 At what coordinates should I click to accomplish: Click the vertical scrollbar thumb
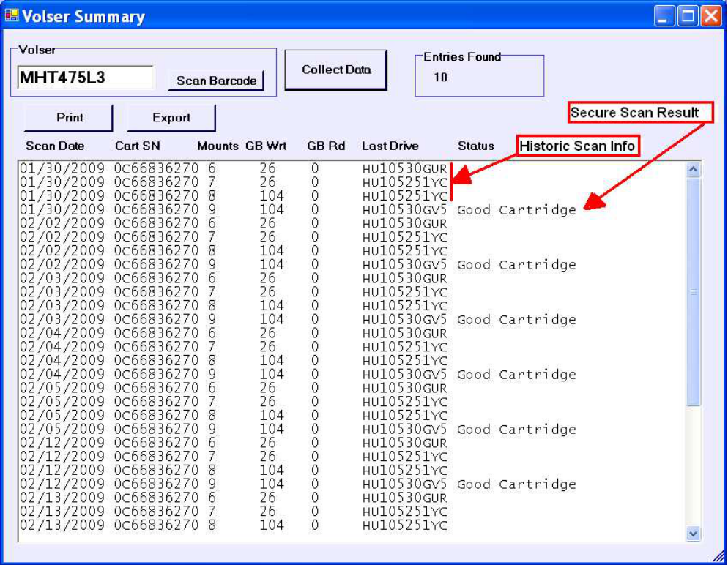[x=693, y=291]
